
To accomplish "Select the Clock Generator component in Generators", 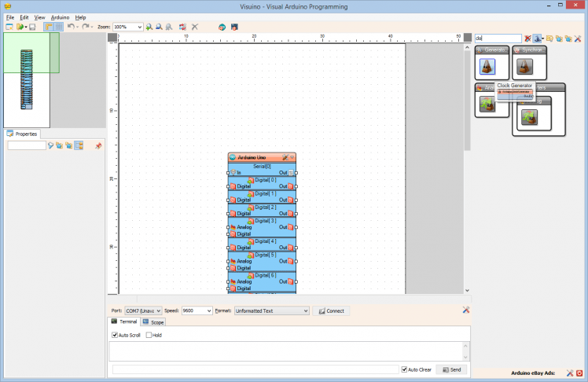I will tap(487, 67).
